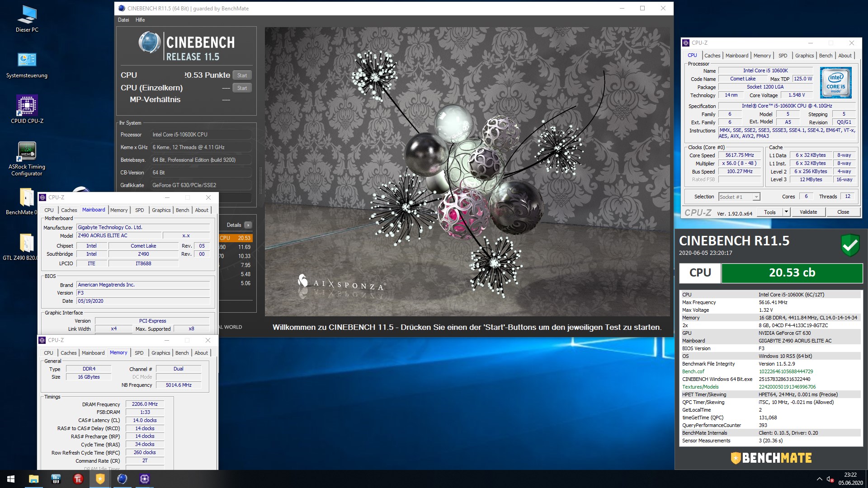Click the Grafikkarte field GeForce GT 630
This screenshot has width=868, height=488.
202,185
